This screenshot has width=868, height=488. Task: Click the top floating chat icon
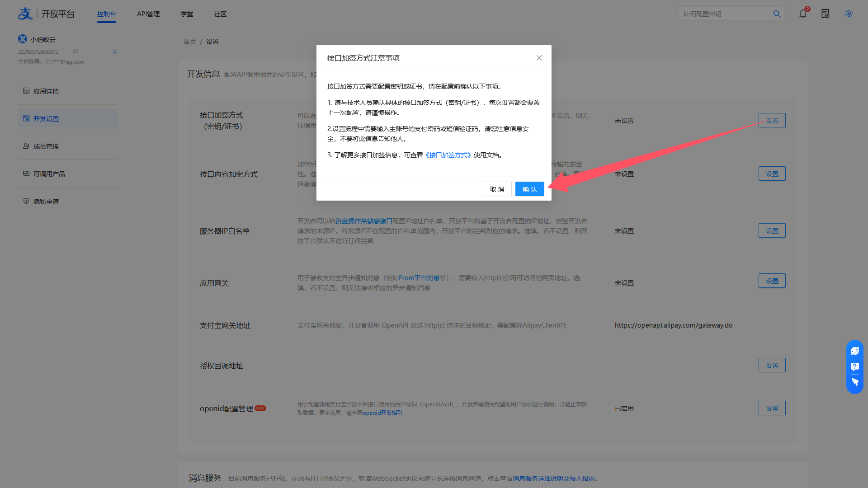point(854,351)
